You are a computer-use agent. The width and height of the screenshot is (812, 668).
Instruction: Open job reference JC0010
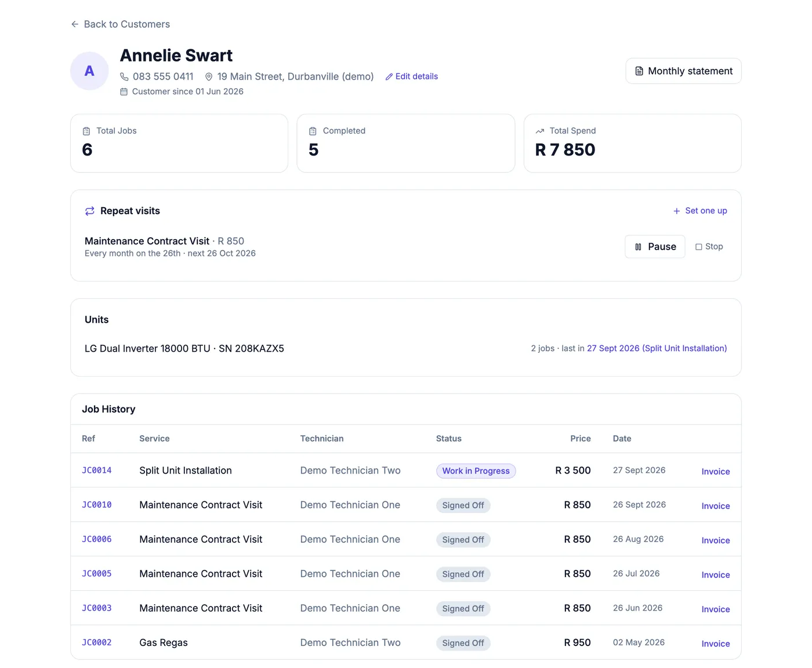pyautogui.click(x=97, y=505)
